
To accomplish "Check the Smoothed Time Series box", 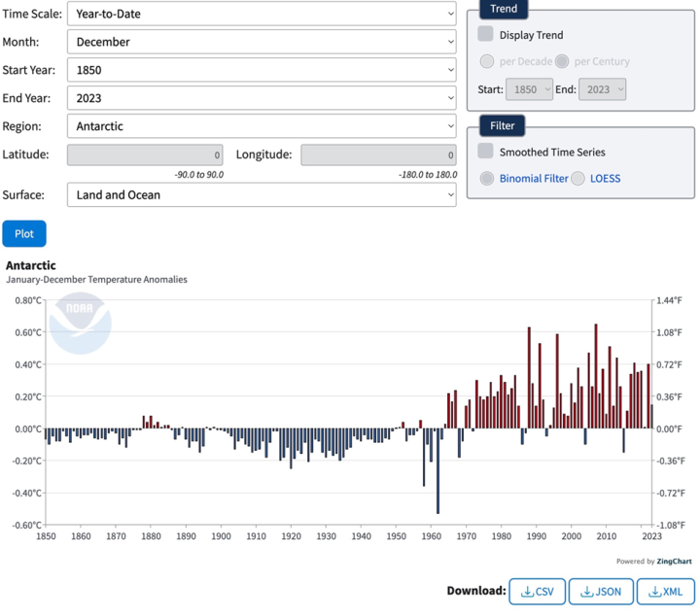I will pos(486,152).
